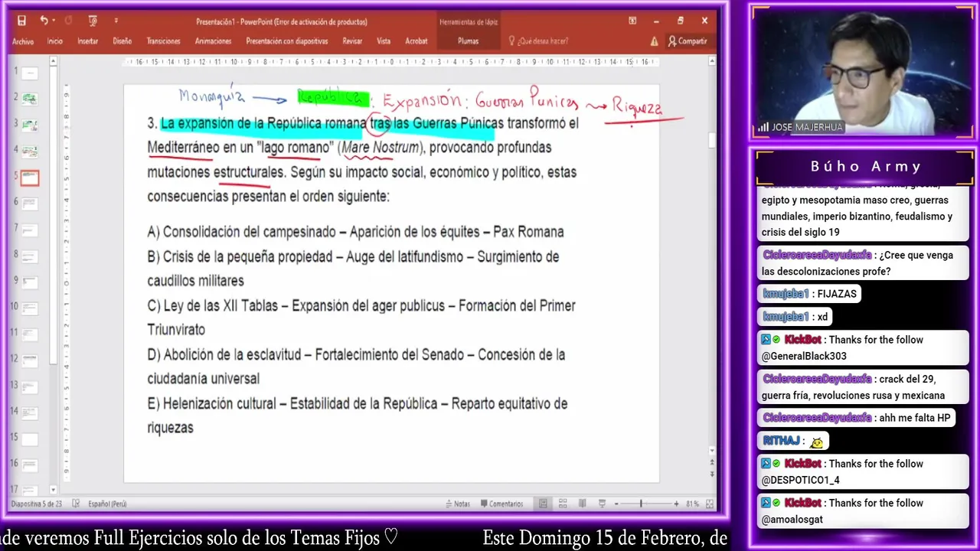Image resolution: width=980 pixels, height=551 pixels.
Task: Go to the Revisar tab
Action: coord(352,41)
